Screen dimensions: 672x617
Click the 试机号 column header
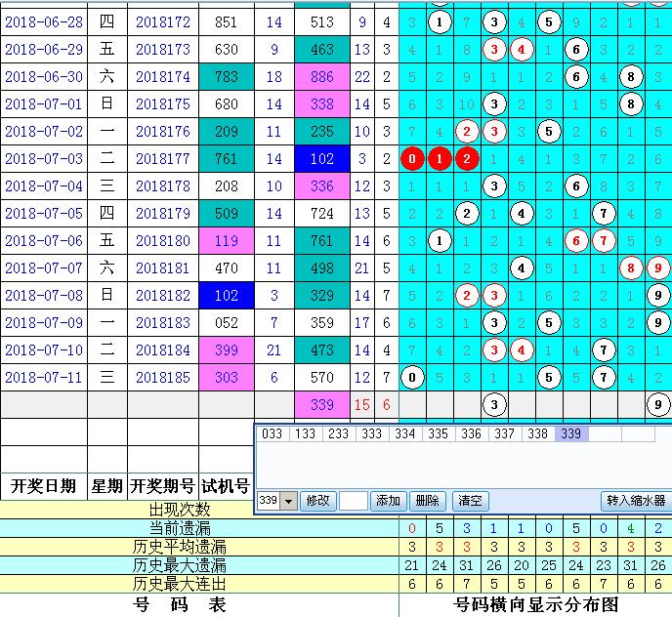(x=226, y=486)
